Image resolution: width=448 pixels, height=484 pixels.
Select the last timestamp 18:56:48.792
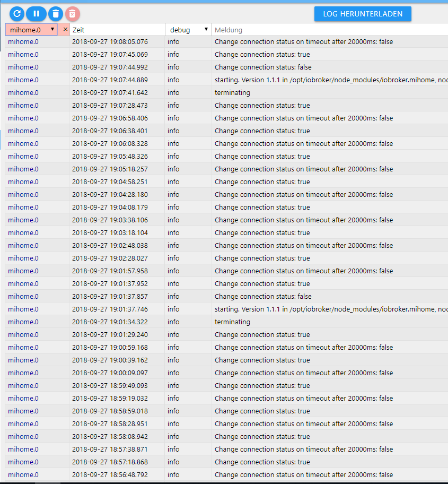coord(110,475)
